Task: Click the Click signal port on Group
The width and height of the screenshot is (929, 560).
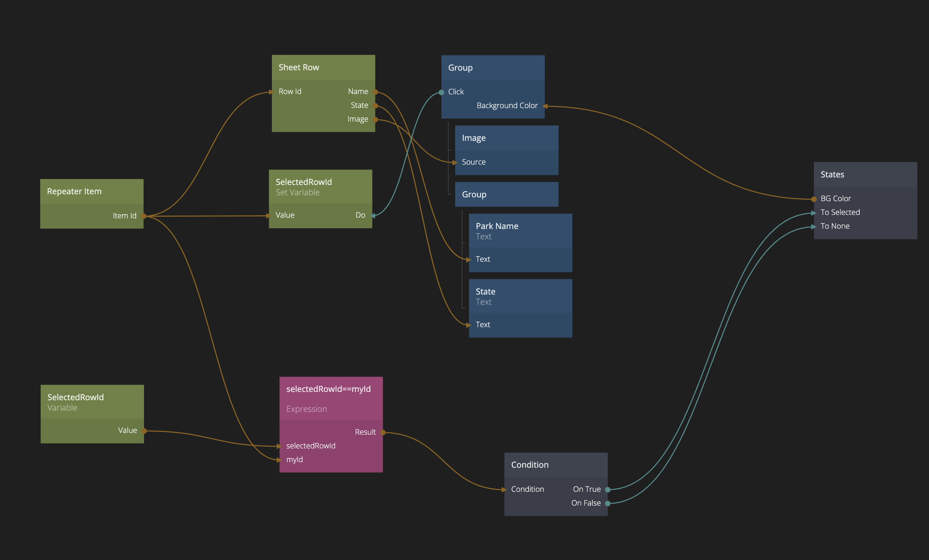Action: click(441, 92)
